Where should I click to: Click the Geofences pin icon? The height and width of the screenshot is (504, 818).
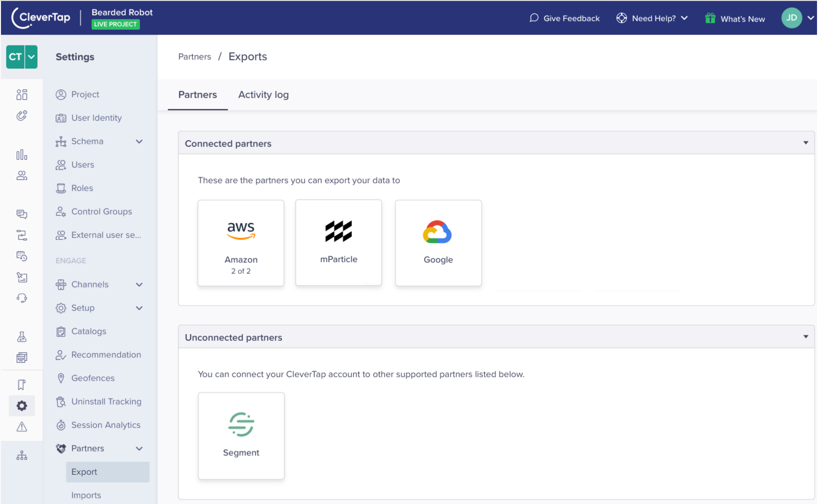pyautogui.click(x=61, y=378)
